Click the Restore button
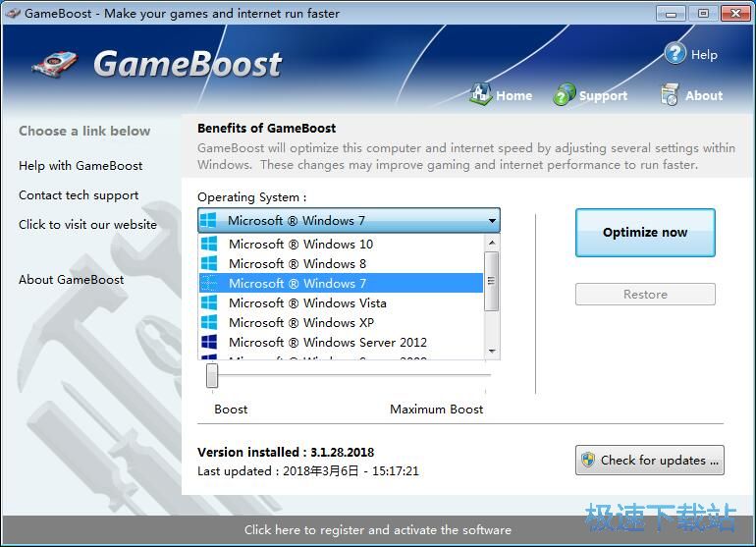Screen dimensions: 756x547 click(645, 295)
